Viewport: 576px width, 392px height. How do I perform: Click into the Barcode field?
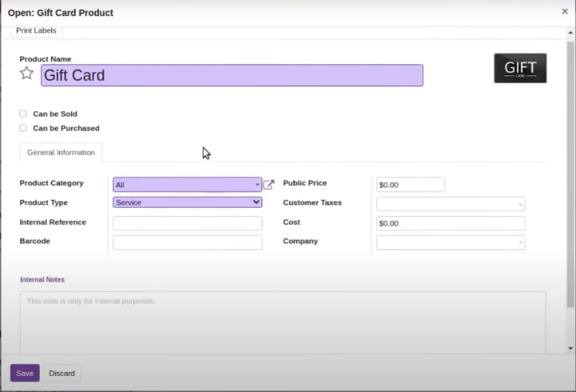[x=187, y=242]
